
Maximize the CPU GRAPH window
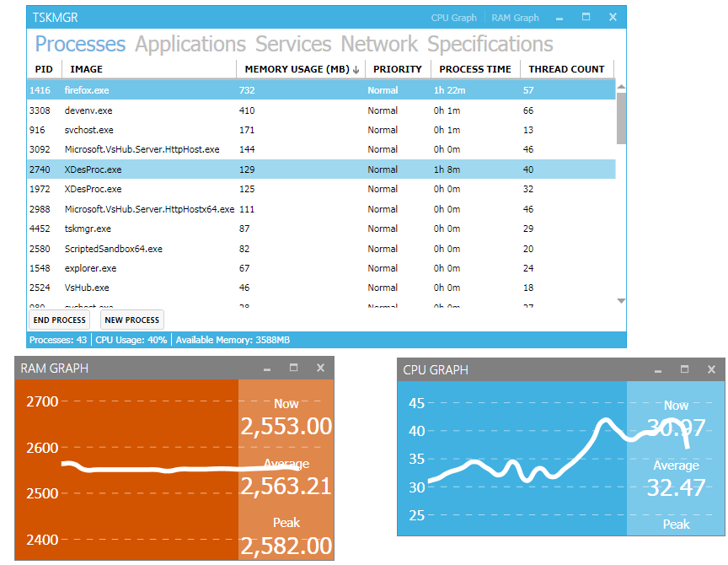(684, 369)
